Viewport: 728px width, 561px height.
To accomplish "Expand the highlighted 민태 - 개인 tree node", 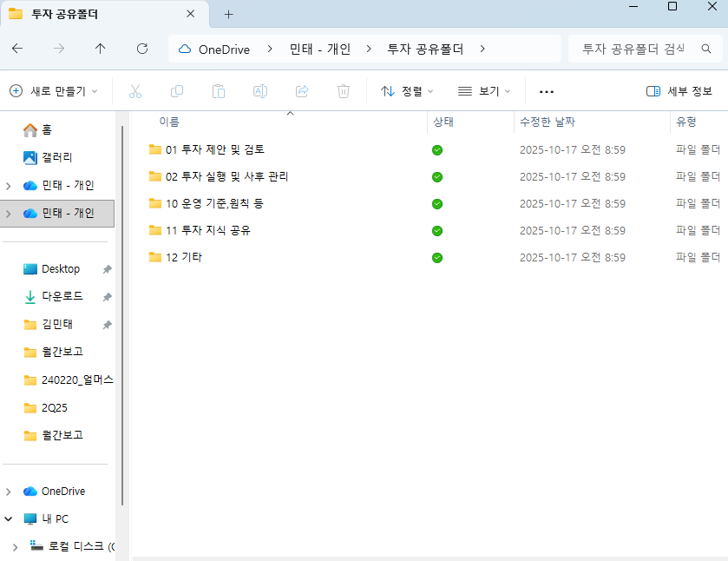I will [9, 214].
